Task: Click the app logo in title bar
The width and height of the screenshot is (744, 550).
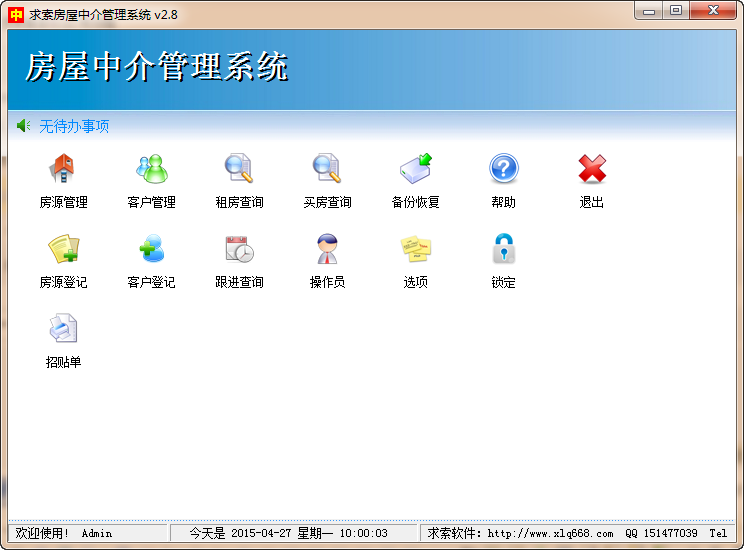Action: [x=16, y=15]
